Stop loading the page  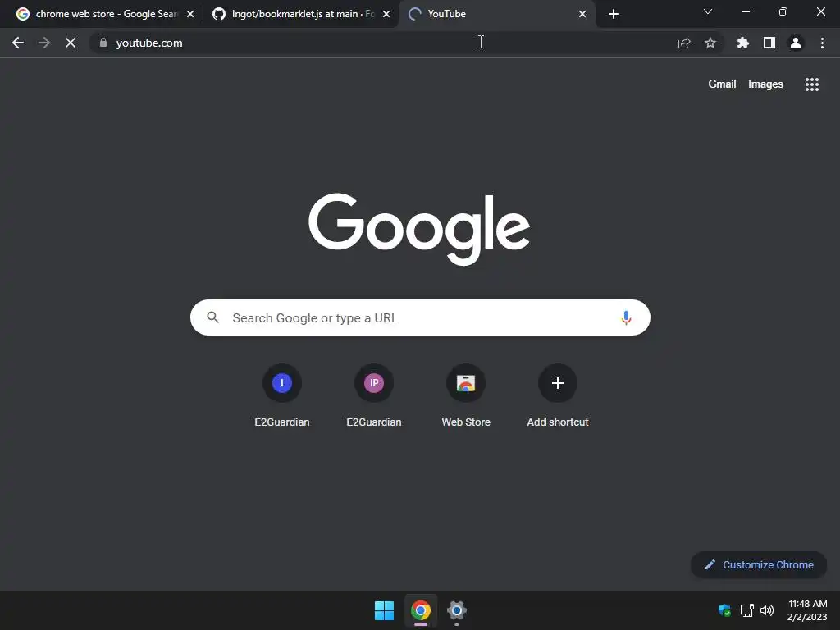[71, 43]
